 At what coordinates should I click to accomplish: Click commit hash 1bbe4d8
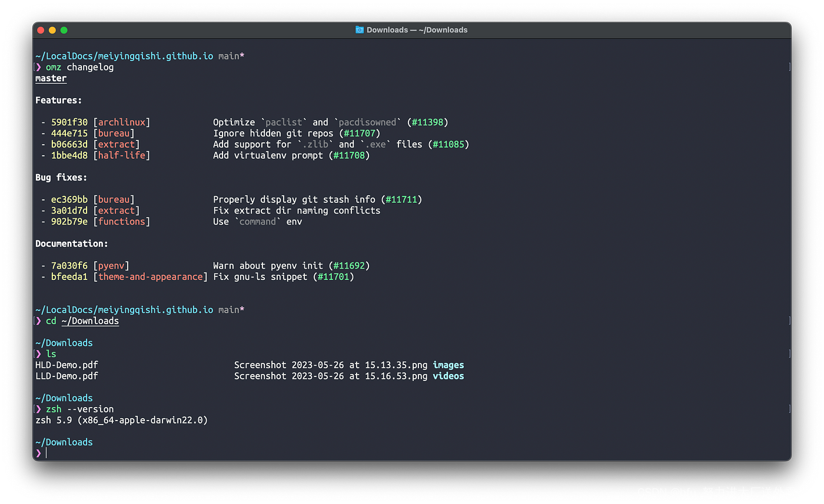[69, 156]
